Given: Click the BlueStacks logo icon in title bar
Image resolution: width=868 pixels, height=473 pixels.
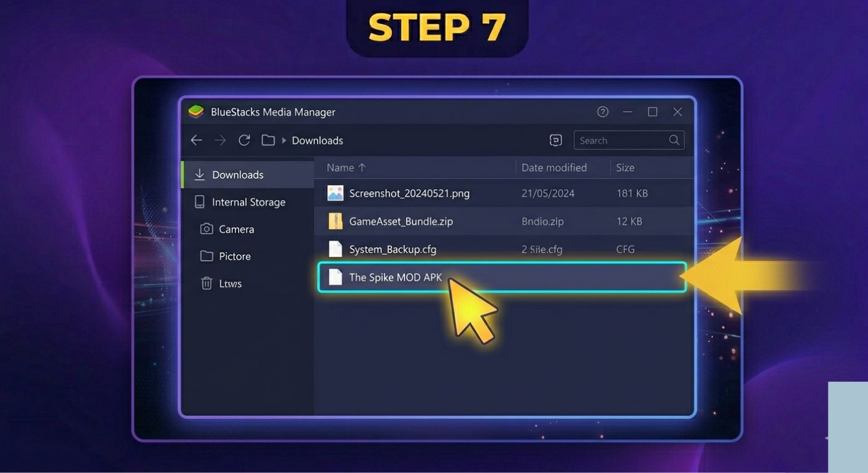Looking at the screenshot, I should (196, 111).
